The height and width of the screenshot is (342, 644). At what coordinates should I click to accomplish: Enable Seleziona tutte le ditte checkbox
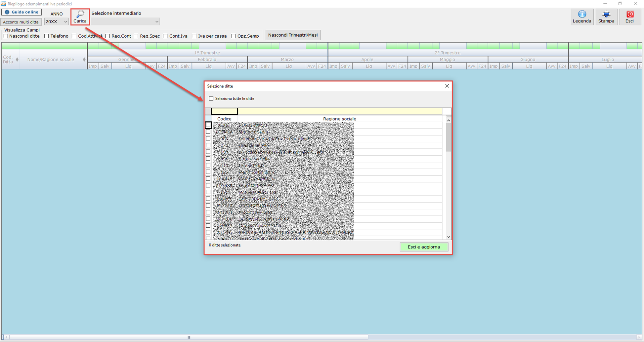(x=211, y=98)
